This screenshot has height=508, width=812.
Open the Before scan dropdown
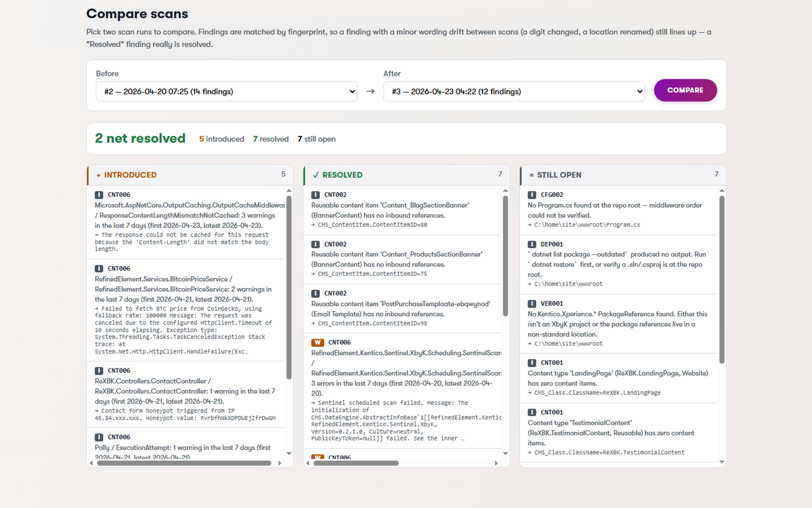coord(226,91)
